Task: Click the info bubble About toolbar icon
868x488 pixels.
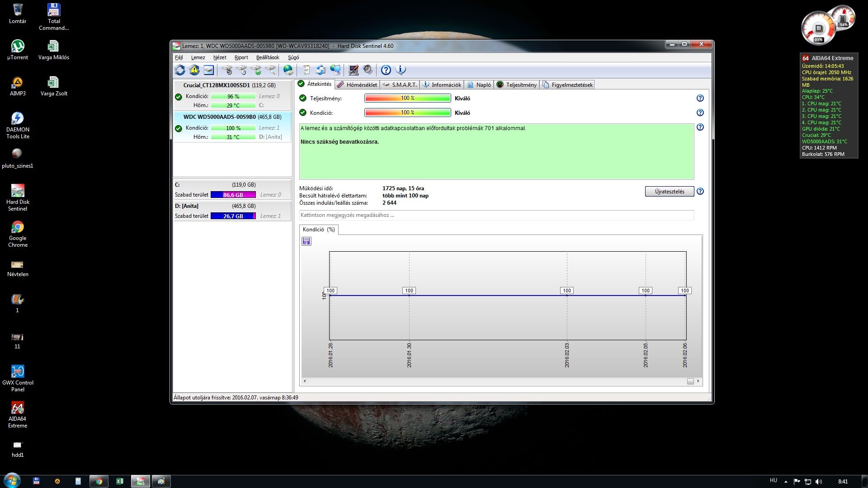Action: click(x=401, y=70)
